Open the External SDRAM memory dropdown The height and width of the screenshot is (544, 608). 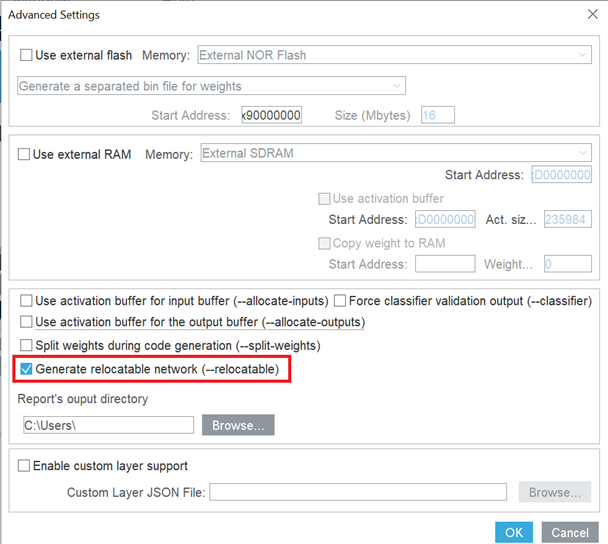(x=396, y=153)
